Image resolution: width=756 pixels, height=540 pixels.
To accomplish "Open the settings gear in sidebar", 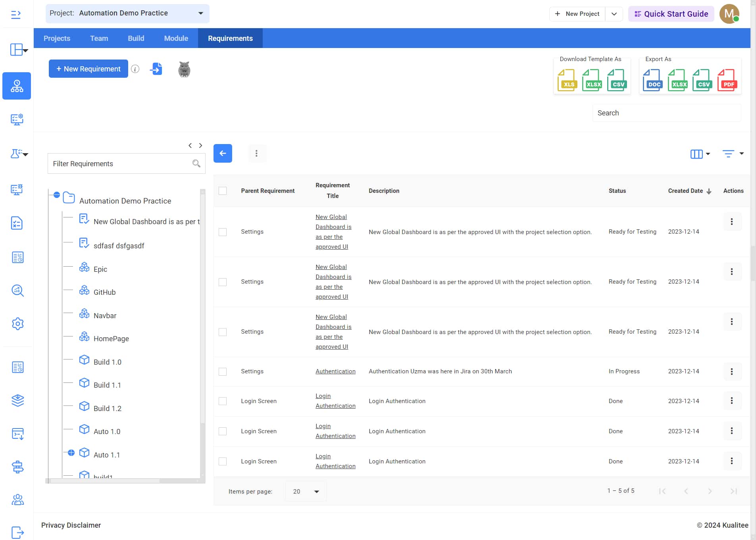I will pos(17,324).
